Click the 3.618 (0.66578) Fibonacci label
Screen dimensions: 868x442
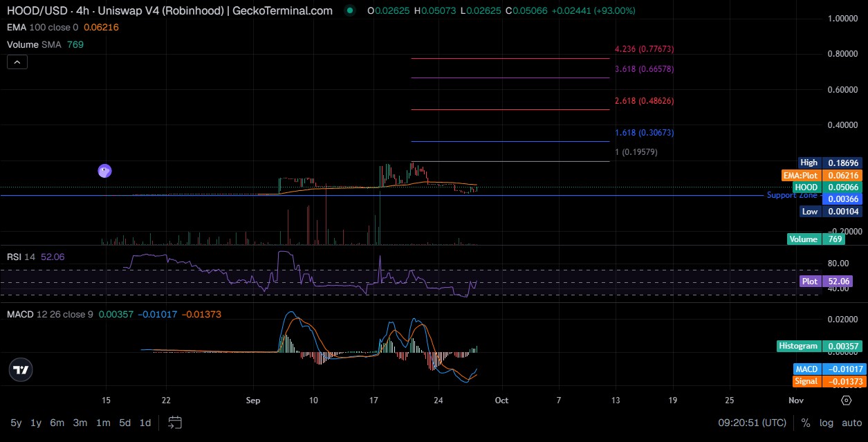[644, 69]
